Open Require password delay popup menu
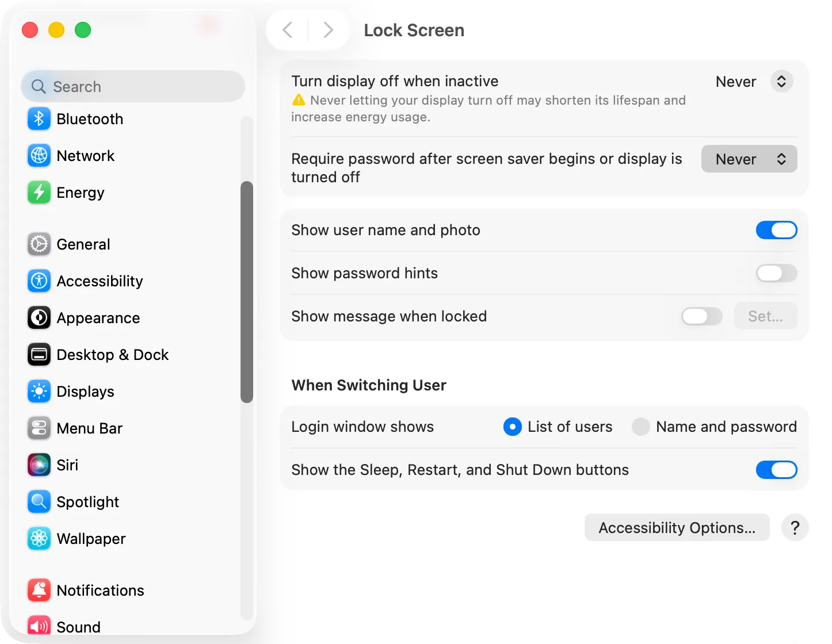832x644 pixels. 749,159
